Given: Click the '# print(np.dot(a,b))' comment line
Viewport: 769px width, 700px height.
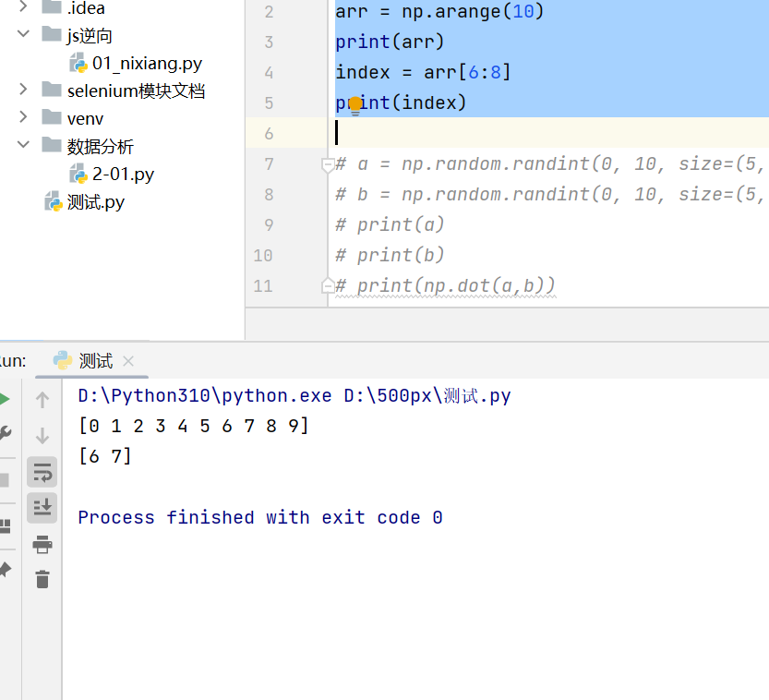Looking at the screenshot, I should click(x=445, y=285).
